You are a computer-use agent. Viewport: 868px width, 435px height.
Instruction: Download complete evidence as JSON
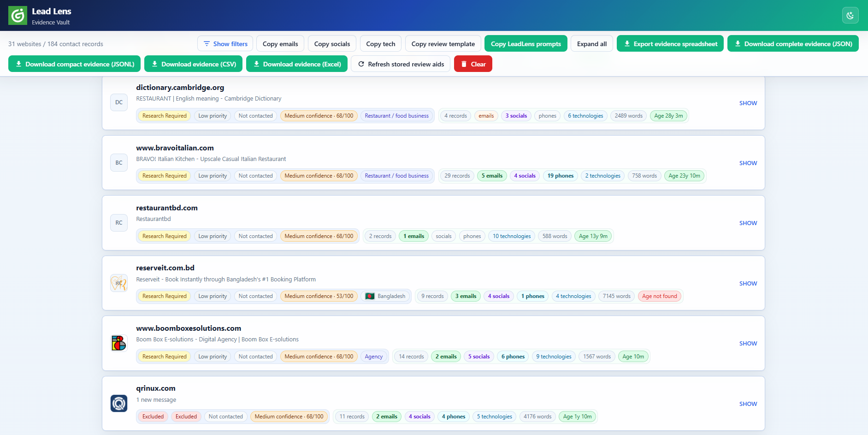(x=793, y=44)
